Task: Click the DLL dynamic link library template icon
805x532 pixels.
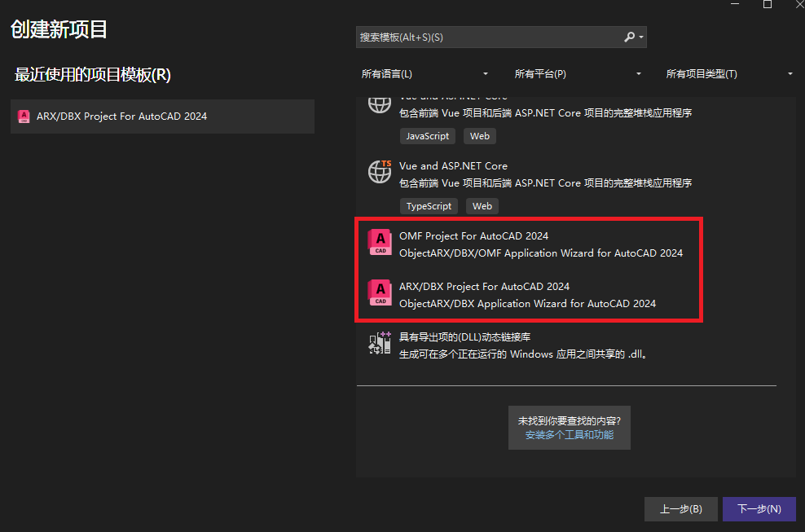Action: pos(380,342)
